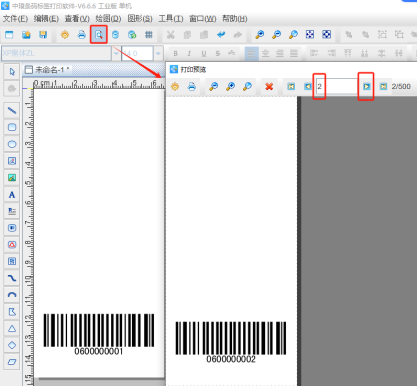Open the 文件(F) menu

click(15, 19)
